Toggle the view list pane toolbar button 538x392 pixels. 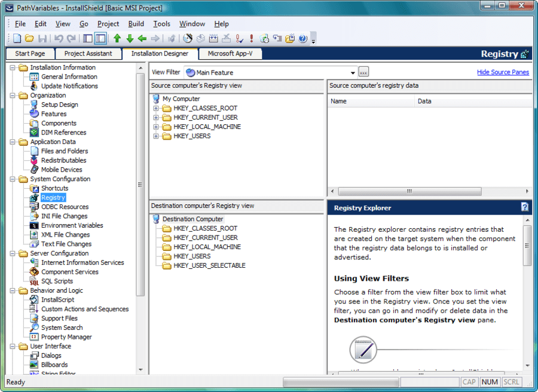[x=88, y=38]
